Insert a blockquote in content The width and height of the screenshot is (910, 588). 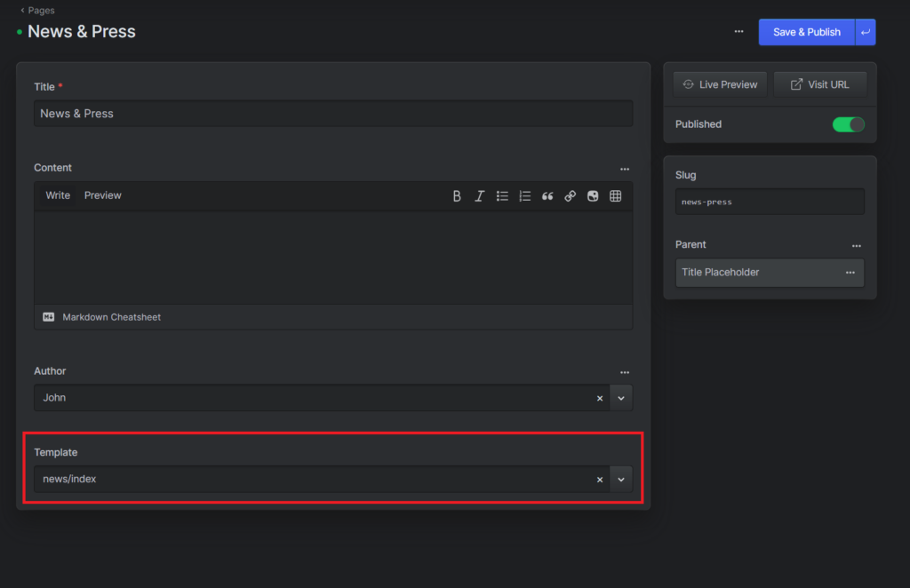point(547,196)
